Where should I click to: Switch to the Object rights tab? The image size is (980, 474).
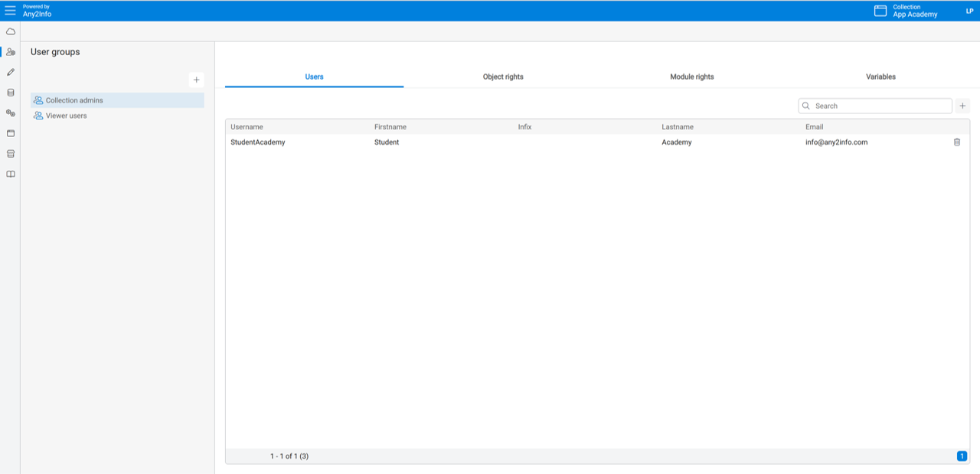click(x=503, y=77)
